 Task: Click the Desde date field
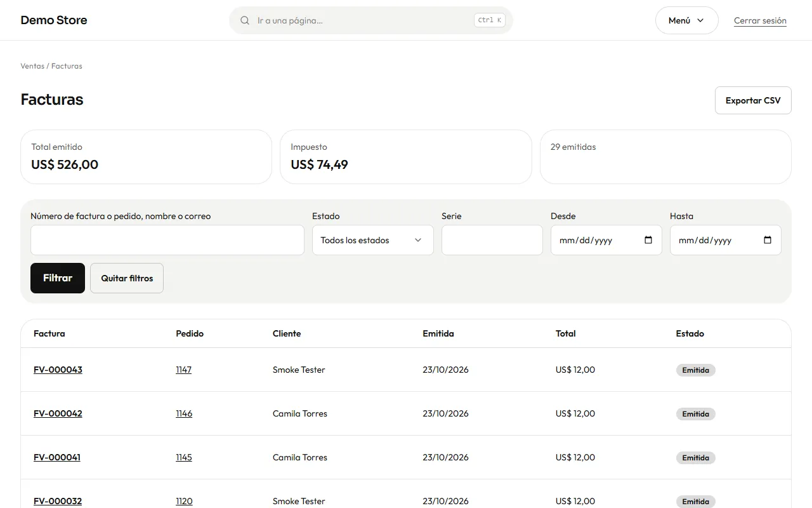click(606, 240)
